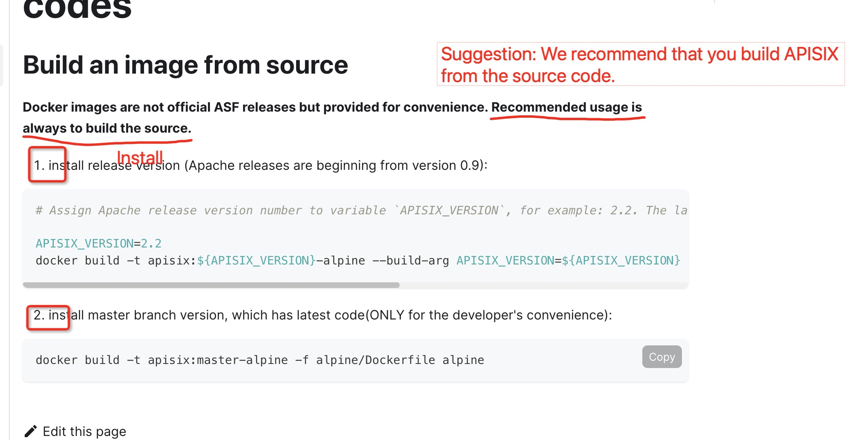Click the red rectangle marking step 2

click(x=48, y=318)
